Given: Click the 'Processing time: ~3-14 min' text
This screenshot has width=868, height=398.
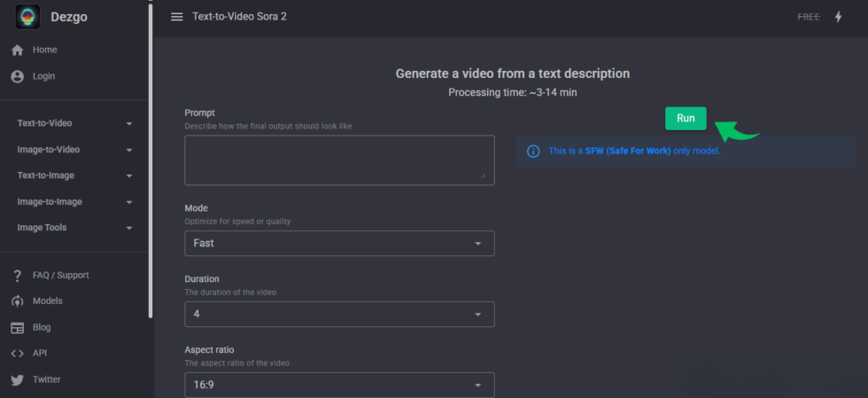Looking at the screenshot, I should coord(513,92).
